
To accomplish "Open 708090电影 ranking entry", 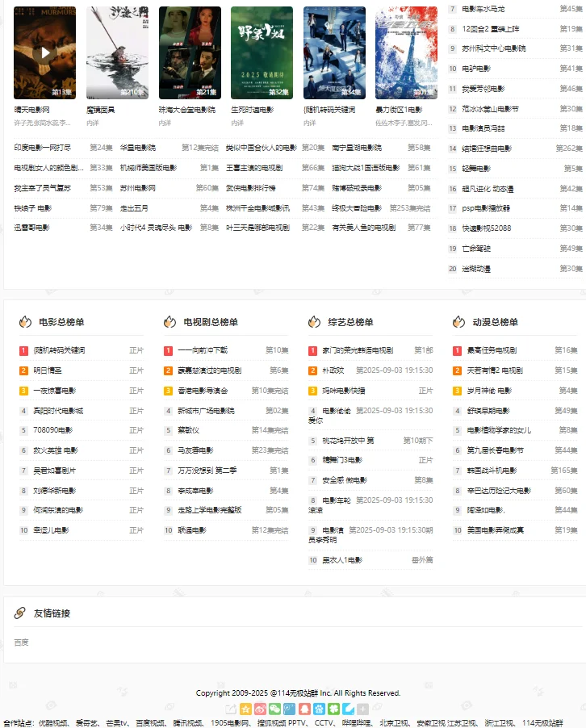I will coord(53,430).
